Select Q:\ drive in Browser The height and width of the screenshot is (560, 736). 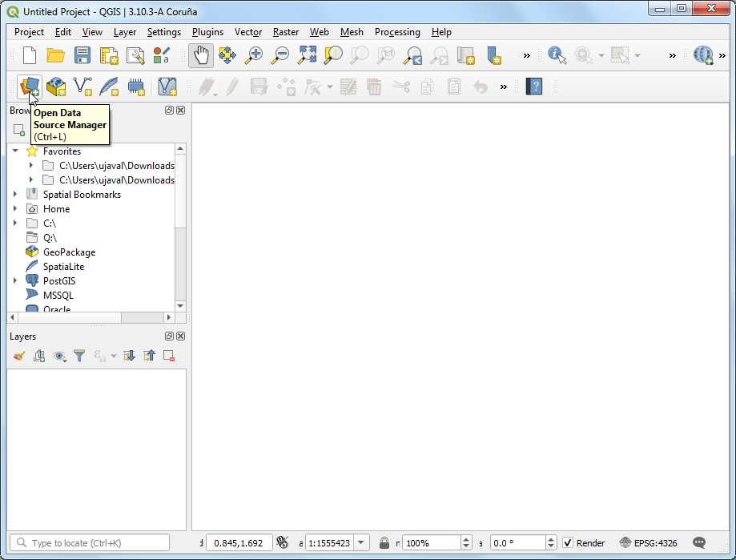coord(50,237)
